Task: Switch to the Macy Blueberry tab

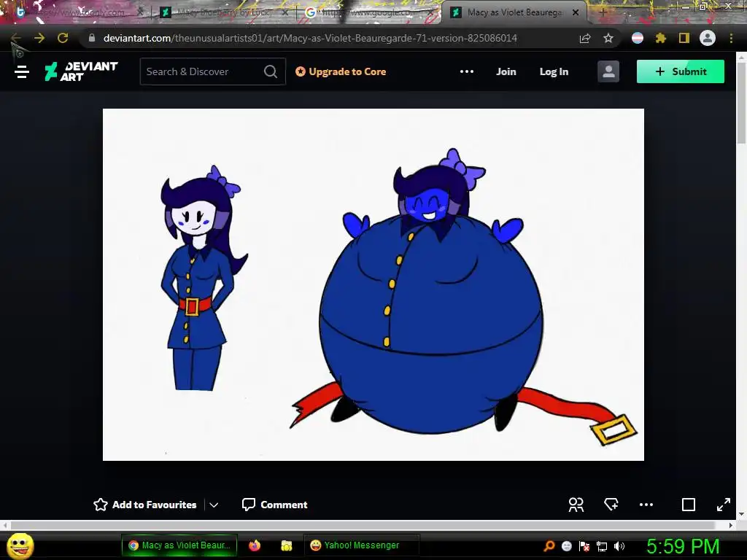Action: tap(224, 12)
